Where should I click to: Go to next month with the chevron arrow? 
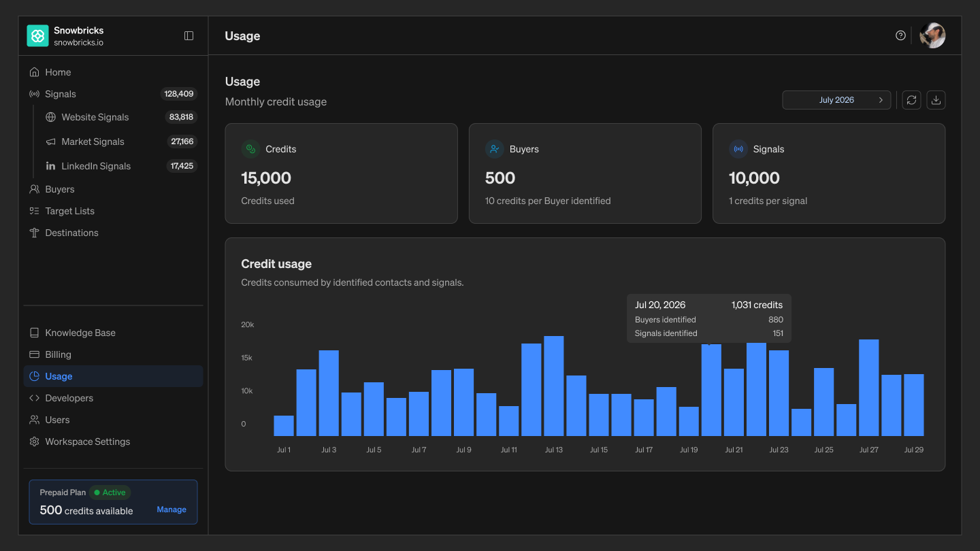881,100
